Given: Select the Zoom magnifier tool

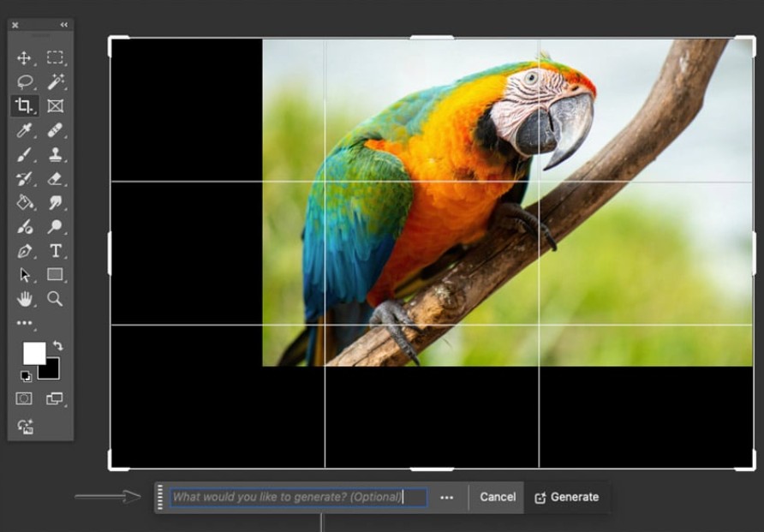Looking at the screenshot, I should [55, 299].
